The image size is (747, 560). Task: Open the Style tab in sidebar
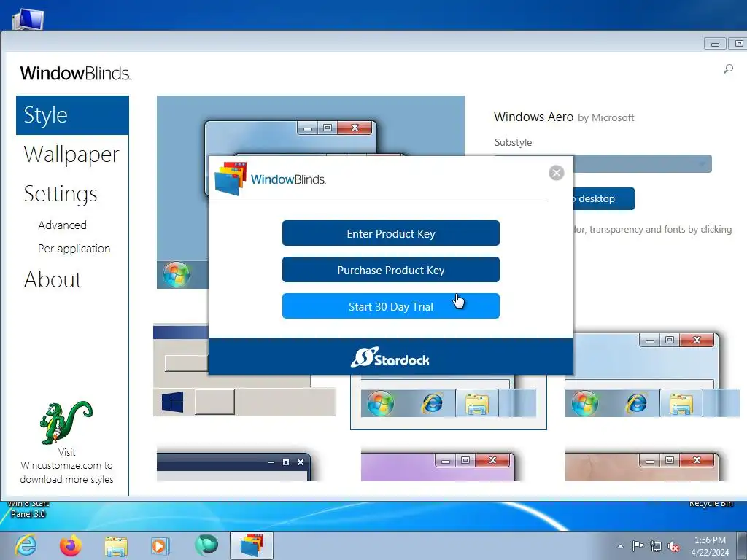coord(72,115)
